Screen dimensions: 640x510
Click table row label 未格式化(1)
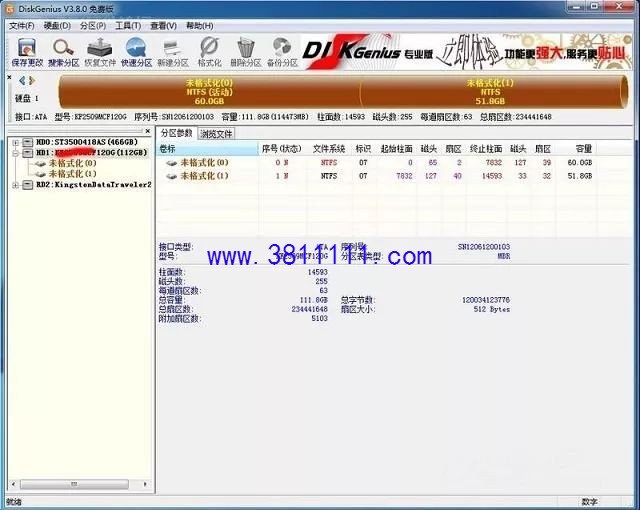coord(204,176)
